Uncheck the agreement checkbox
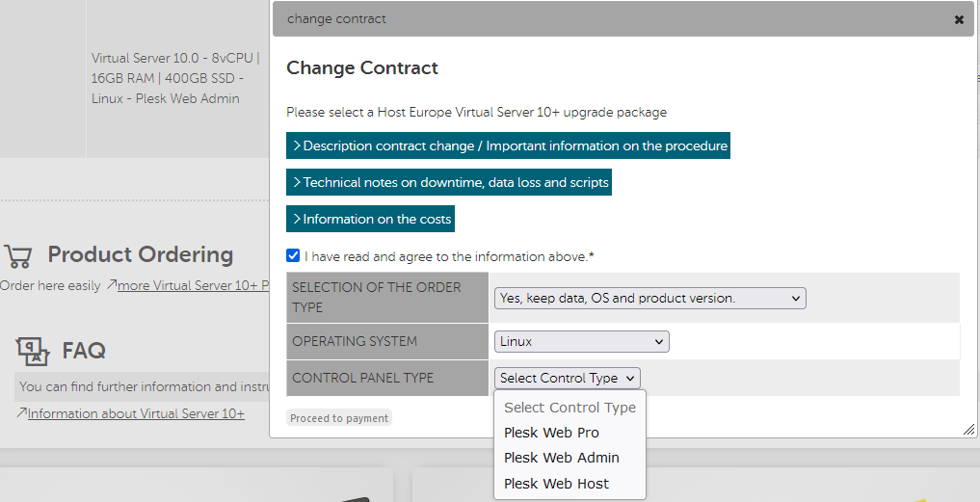980x502 pixels. (293, 255)
